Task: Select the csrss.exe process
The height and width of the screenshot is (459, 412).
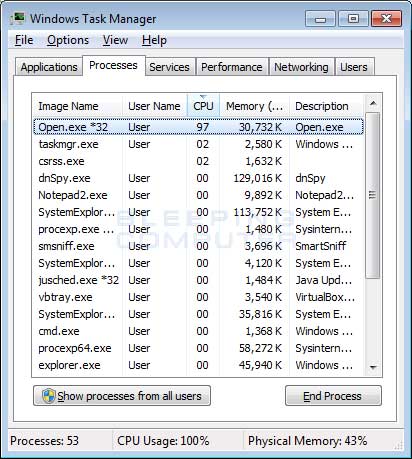Action: pos(198,161)
